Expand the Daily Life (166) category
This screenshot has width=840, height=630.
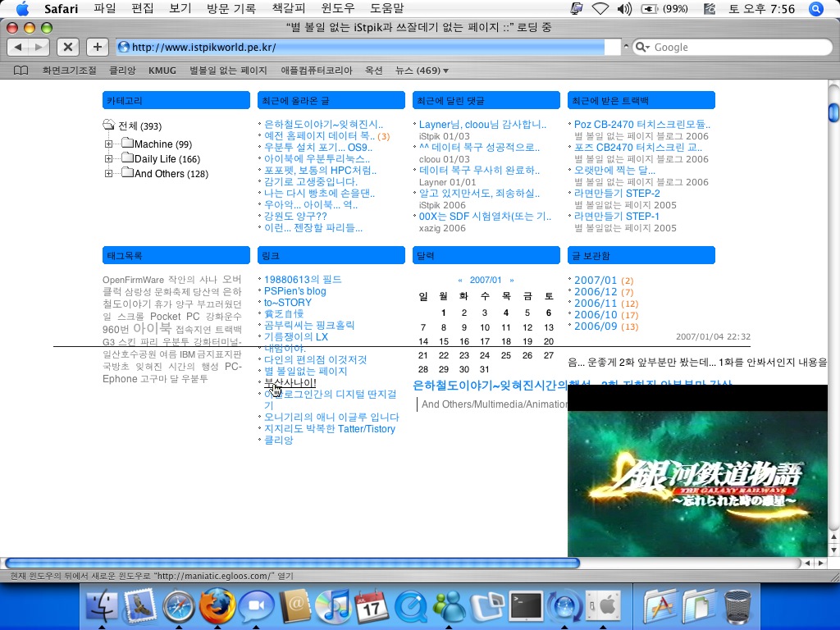tap(108, 159)
